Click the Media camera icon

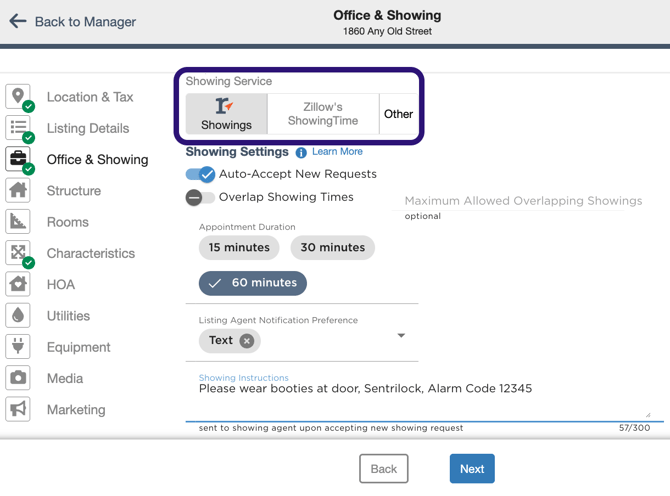[x=18, y=378]
